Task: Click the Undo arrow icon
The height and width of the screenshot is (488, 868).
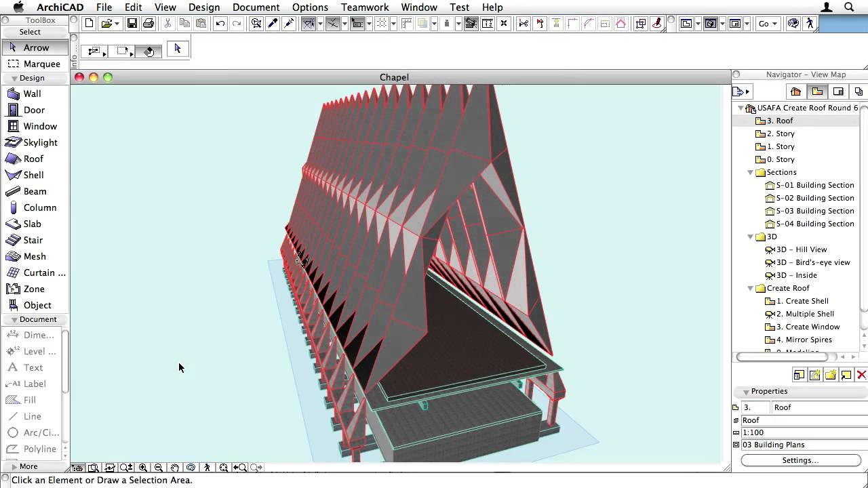Action: tap(220, 24)
